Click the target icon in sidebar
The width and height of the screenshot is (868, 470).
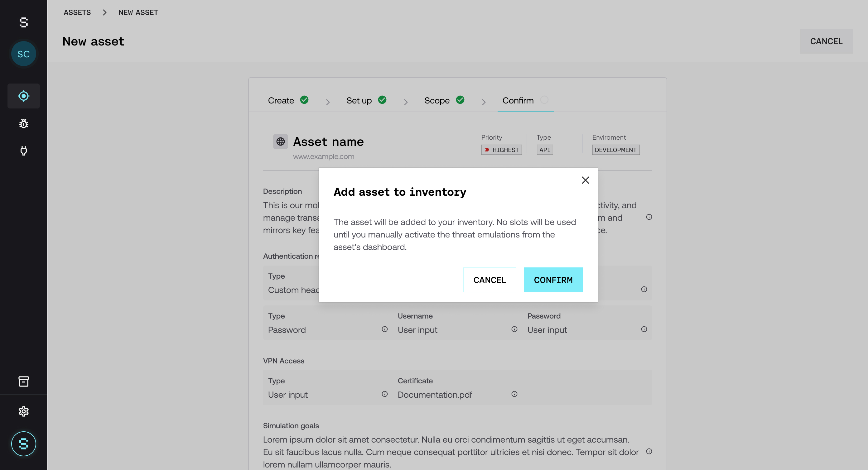24,96
